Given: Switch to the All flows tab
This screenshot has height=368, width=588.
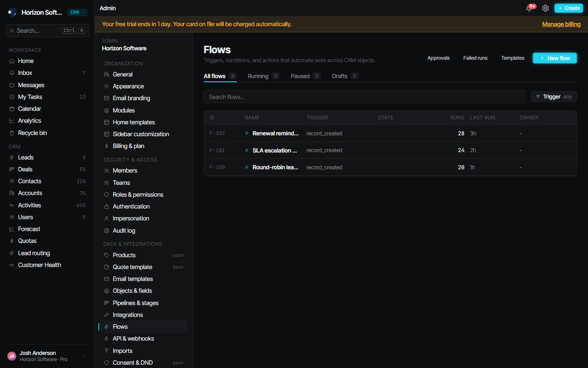Looking at the screenshot, I should click(x=220, y=76).
